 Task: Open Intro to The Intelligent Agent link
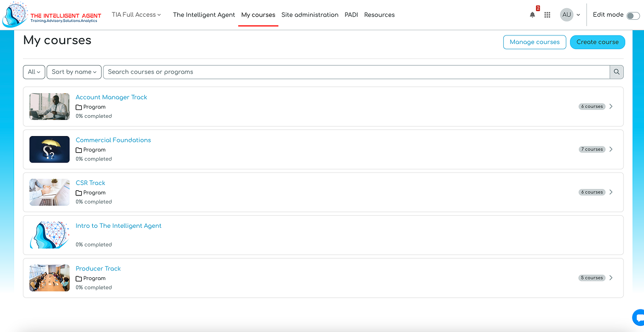pyautogui.click(x=118, y=226)
